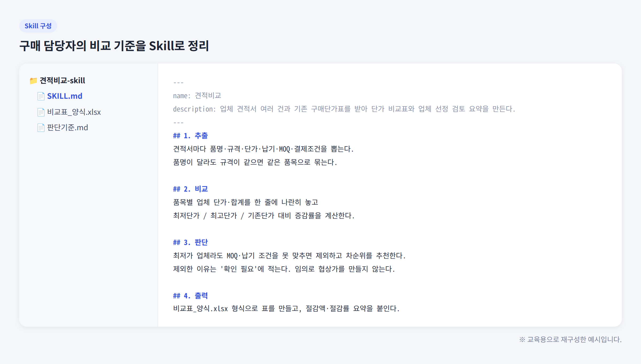
Task: Open the 판단기준.md file
Action: (68, 128)
